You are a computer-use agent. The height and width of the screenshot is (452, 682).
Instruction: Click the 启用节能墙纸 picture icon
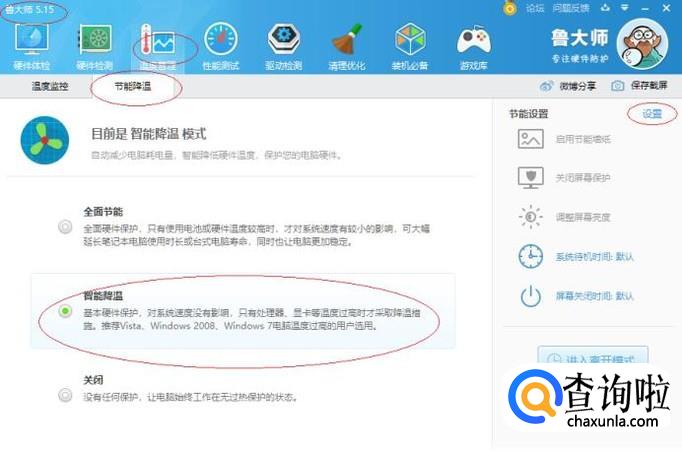click(x=531, y=139)
